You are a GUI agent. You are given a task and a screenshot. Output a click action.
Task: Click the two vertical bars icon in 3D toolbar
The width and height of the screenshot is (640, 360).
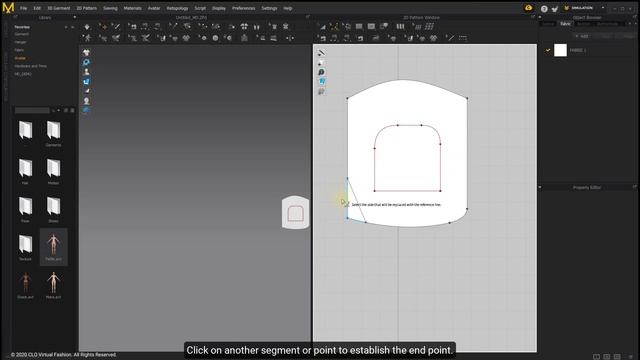point(256,27)
